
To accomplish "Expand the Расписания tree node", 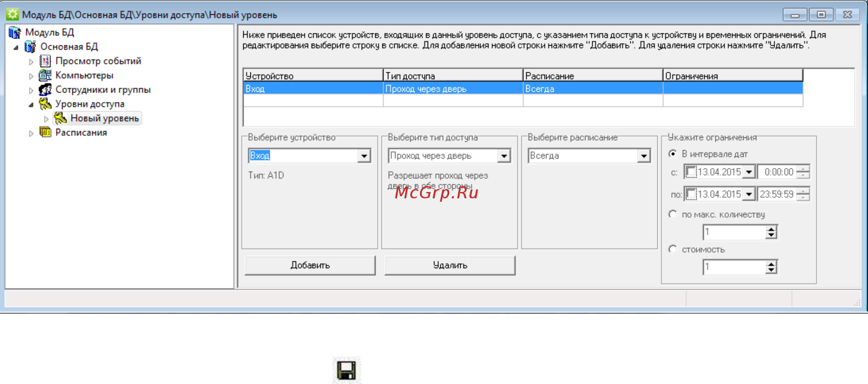I will coord(31,134).
